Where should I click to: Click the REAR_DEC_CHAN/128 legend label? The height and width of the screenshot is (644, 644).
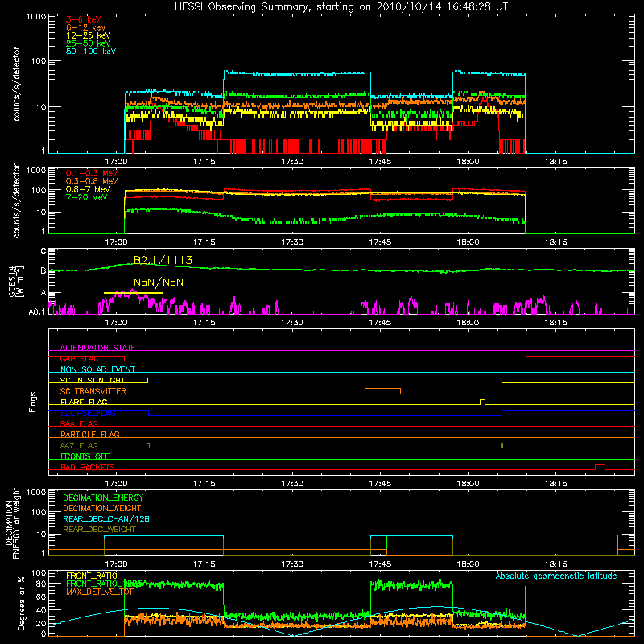coord(106,518)
